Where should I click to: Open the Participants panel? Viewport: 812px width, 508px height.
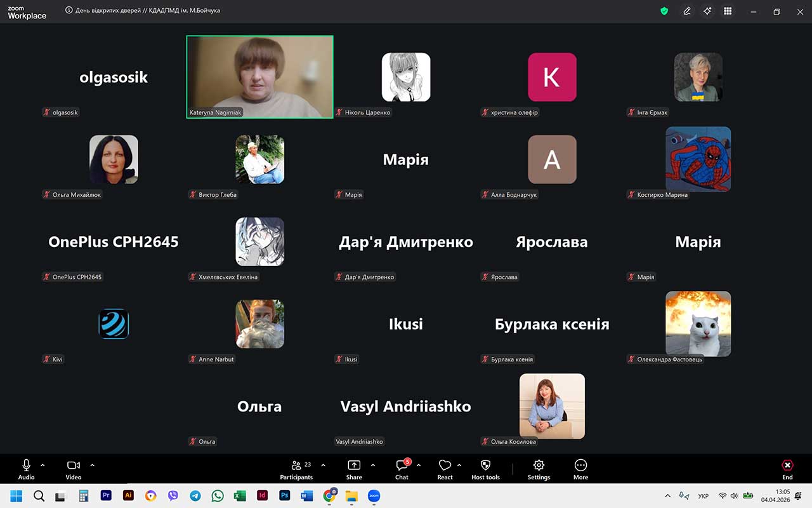pos(296,469)
